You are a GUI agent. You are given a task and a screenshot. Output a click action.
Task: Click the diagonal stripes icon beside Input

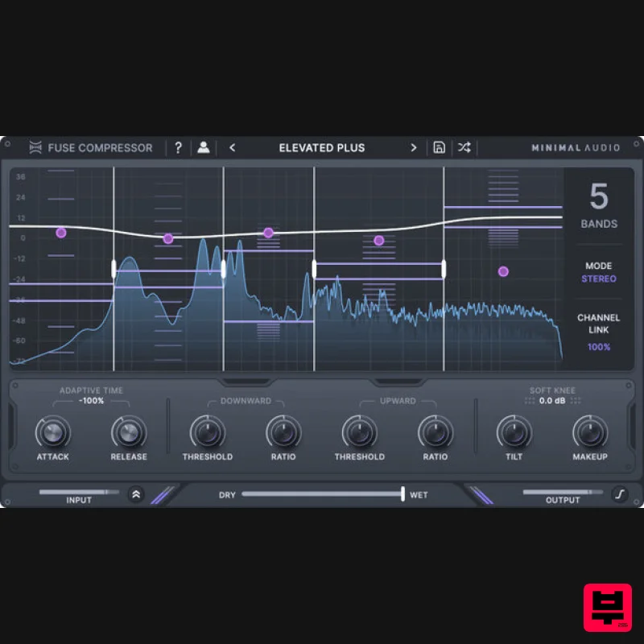[x=164, y=494]
